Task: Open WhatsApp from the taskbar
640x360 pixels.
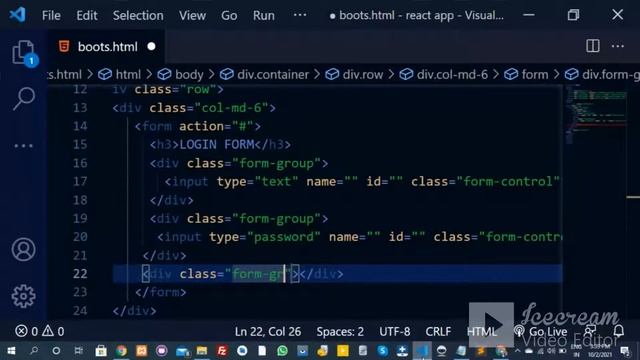Action: 282,351
